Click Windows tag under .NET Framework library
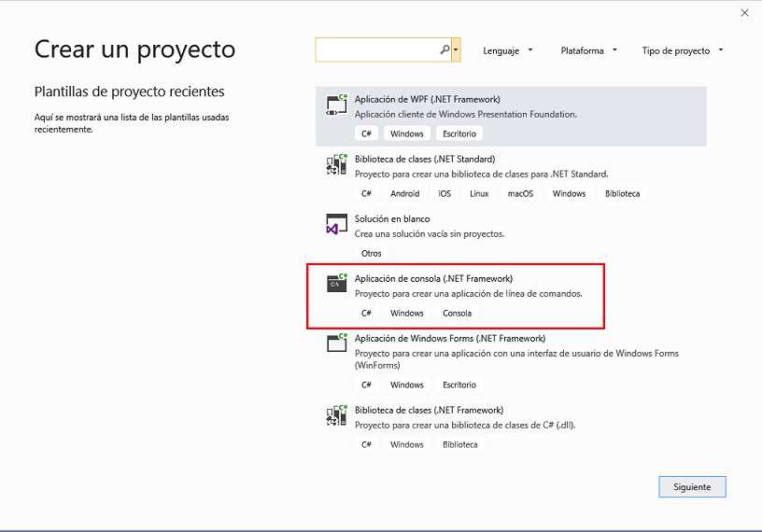The width and height of the screenshot is (762, 532). 407,444
